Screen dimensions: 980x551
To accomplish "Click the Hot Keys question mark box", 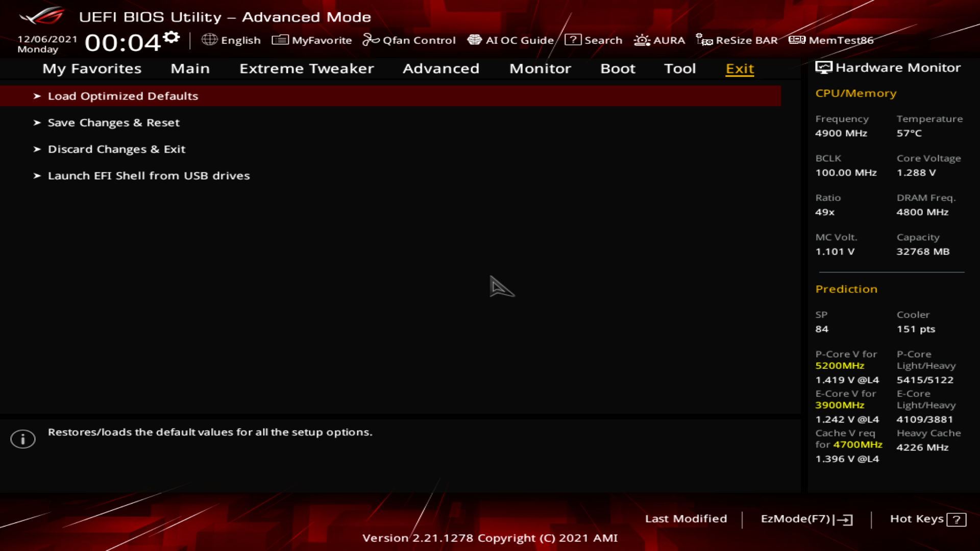I will pyautogui.click(x=956, y=519).
